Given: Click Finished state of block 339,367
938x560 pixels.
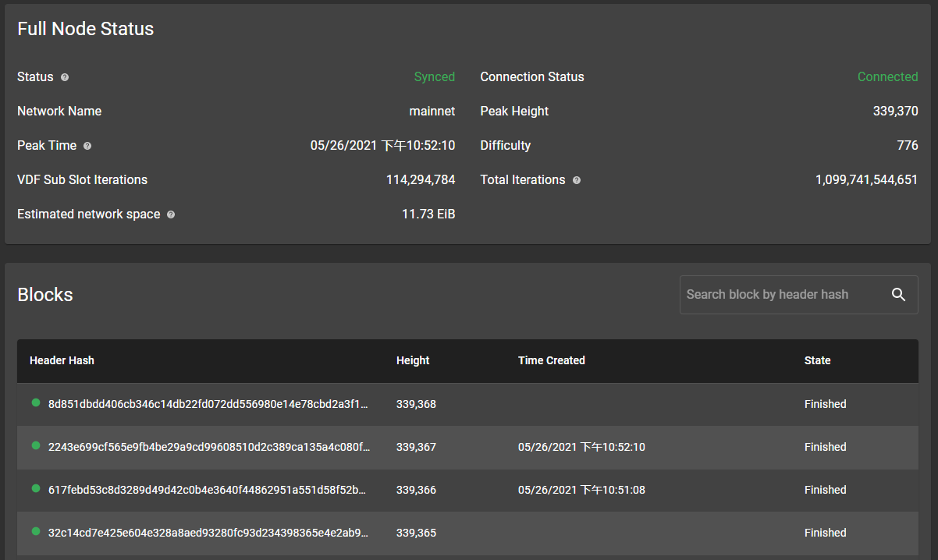Looking at the screenshot, I should (825, 447).
